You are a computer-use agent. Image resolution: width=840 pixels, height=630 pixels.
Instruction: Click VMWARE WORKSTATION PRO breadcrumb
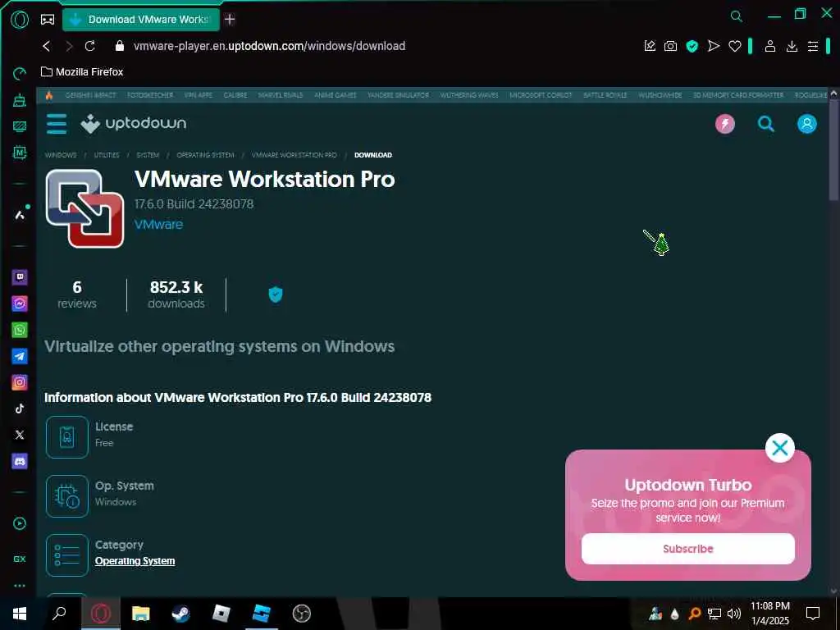[x=294, y=155]
